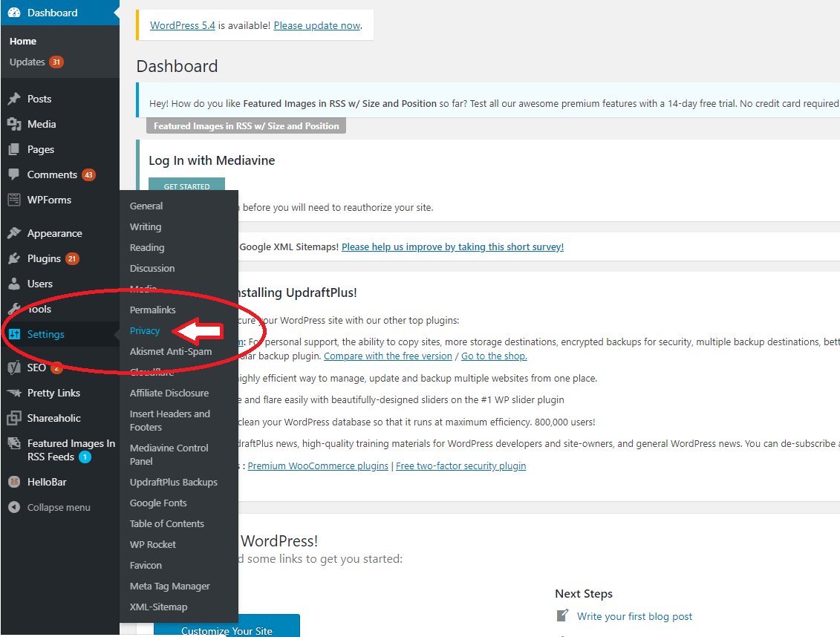Select Privacy in the Settings flyout

coord(145,331)
